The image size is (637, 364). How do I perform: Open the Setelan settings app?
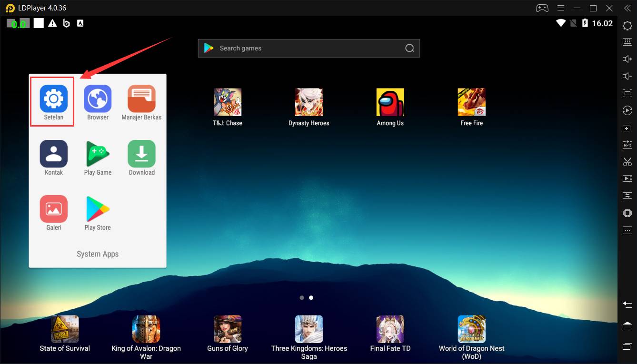coord(54,99)
